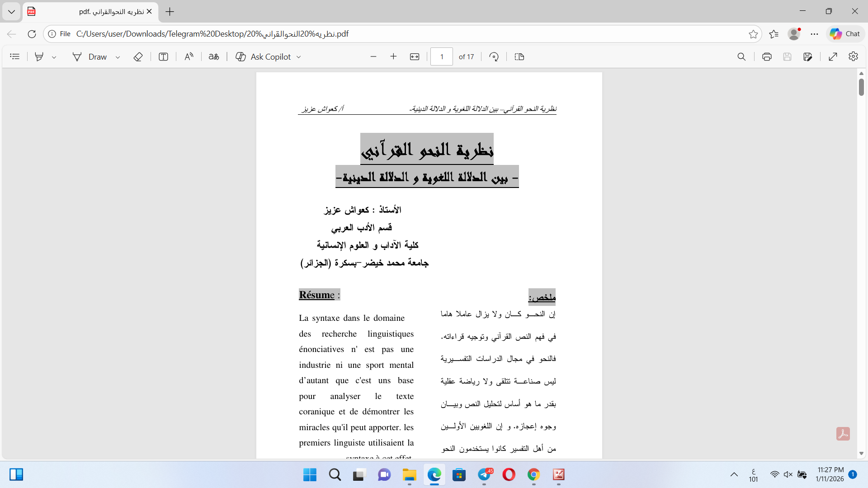This screenshot has height=488, width=868.
Task: Print the PDF document
Action: tap(767, 56)
